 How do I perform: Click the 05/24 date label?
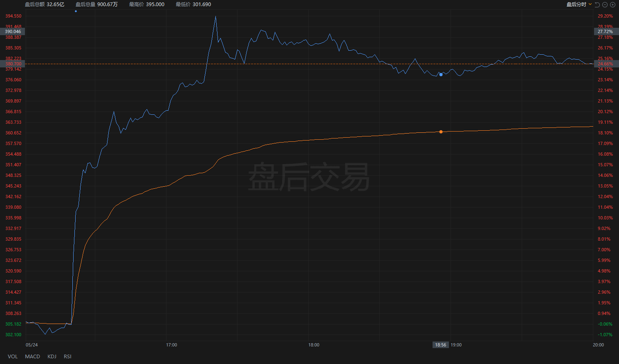(32, 345)
